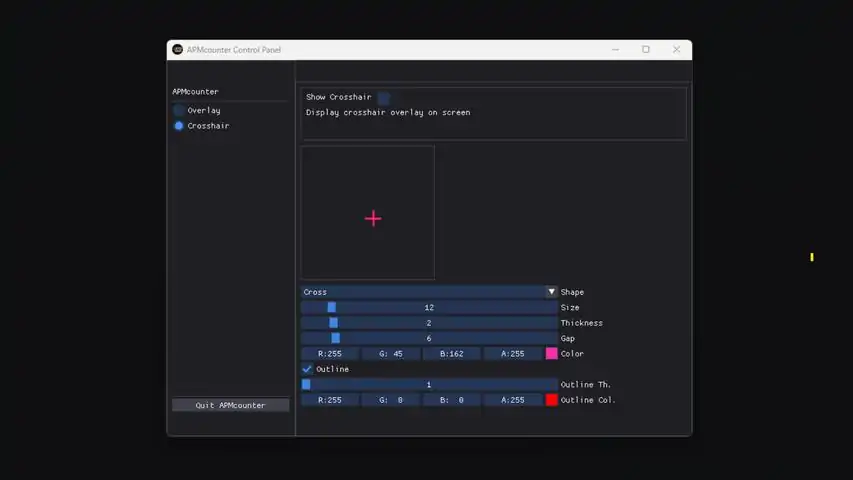
Task: Maximize the APMcounter Control Panel window
Action: pos(646,50)
